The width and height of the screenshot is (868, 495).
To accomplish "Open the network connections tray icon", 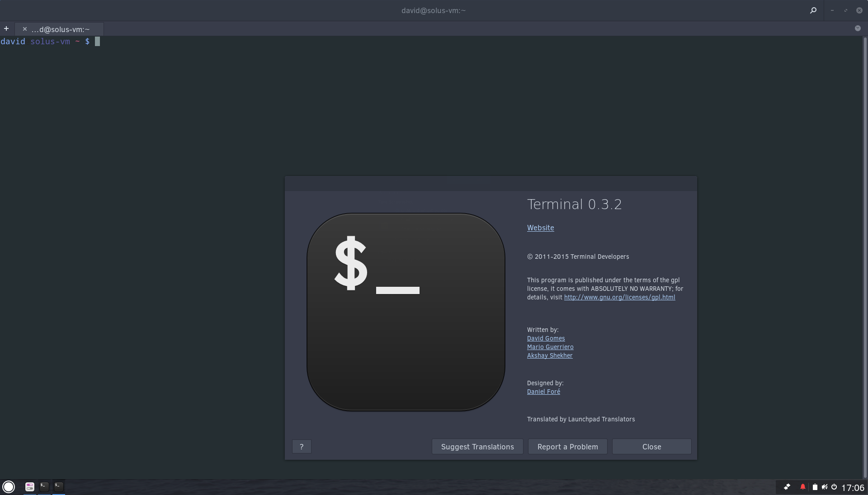I will [787, 487].
